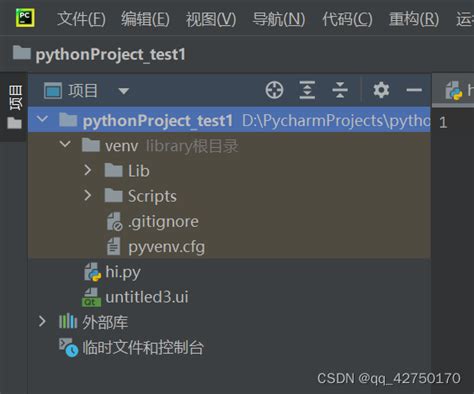Click the project path D:\PycharmProjects text
The height and width of the screenshot is (394, 474).
point(336,121)
